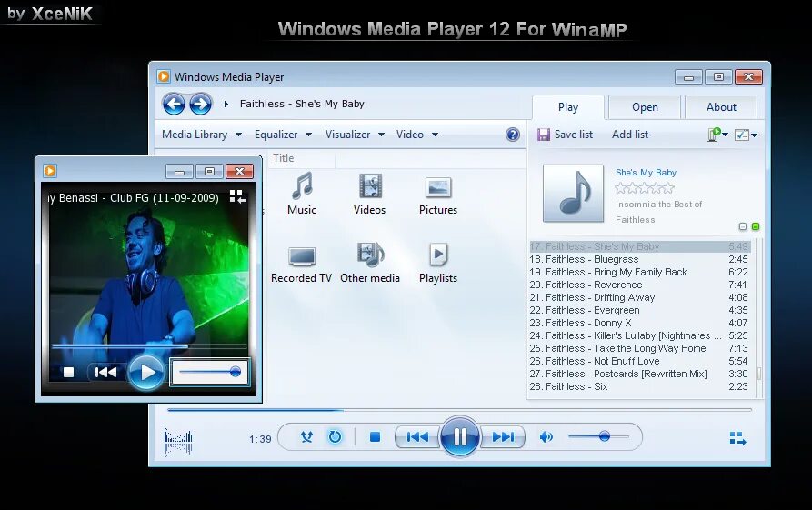Adjust main player volume slider
The height and width of the screenshot is (510, 812).
598,436
